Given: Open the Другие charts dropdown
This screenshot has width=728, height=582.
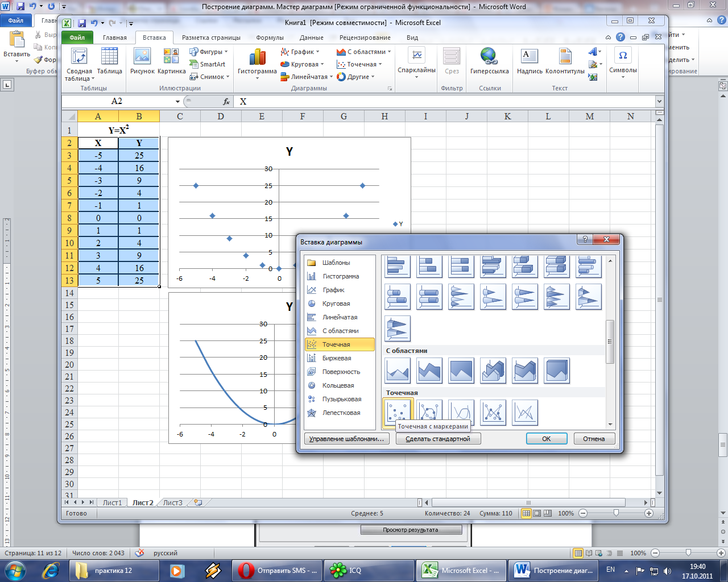Looking at the screenshot, I should click(x=355, y=77).
